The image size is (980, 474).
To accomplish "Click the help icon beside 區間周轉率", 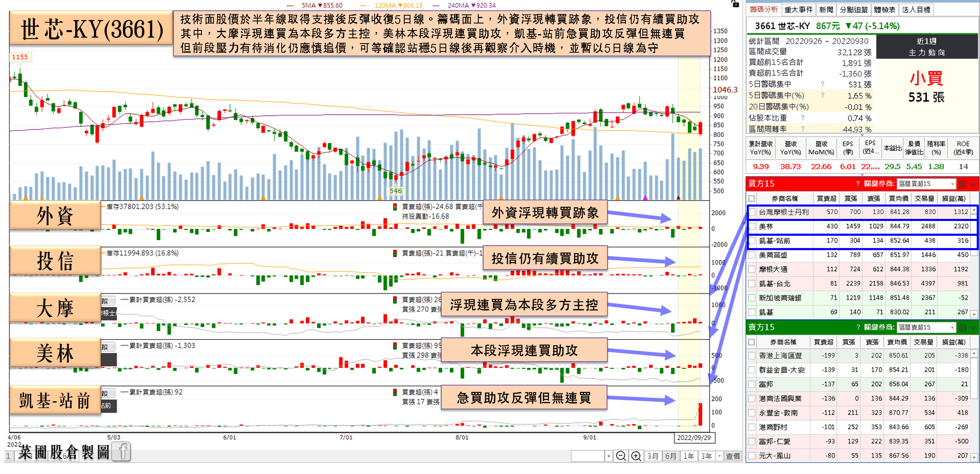I will click(x=802, y=129).
